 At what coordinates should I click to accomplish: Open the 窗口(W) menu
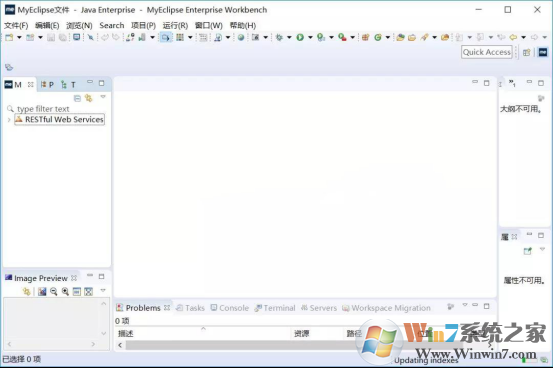click(x=209, y=25)
